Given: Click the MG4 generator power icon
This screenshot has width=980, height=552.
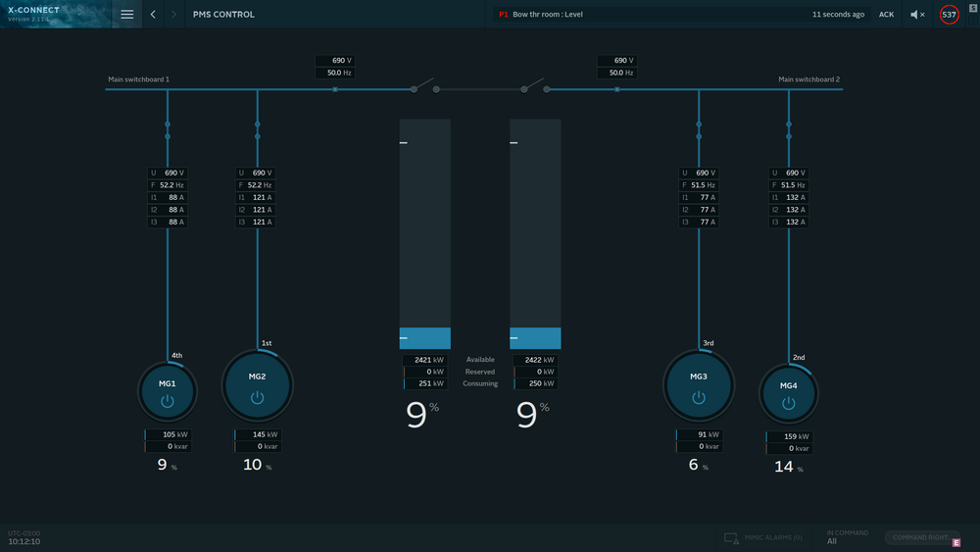Looking at the screenshot, I should pos(789,401).
